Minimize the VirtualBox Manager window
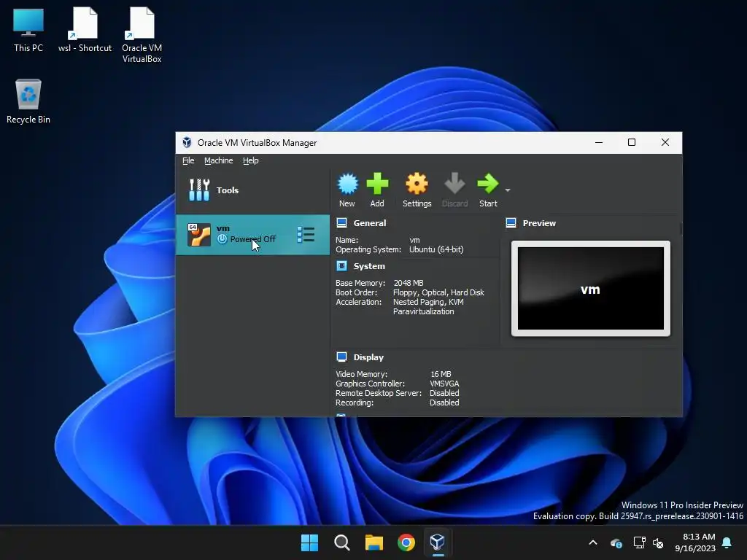The width and height of the screenshot is (747, 560). 599,142
